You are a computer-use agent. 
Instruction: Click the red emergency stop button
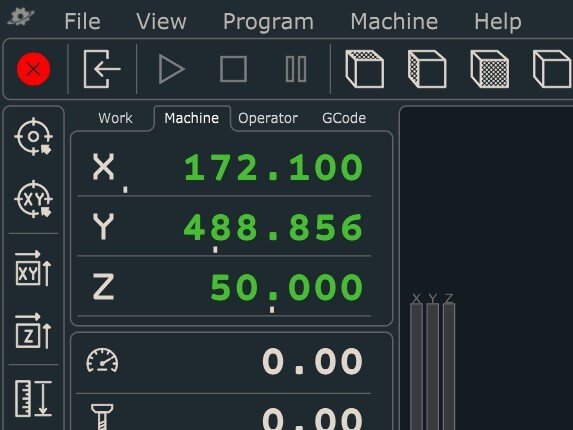(x=34, y=69)
